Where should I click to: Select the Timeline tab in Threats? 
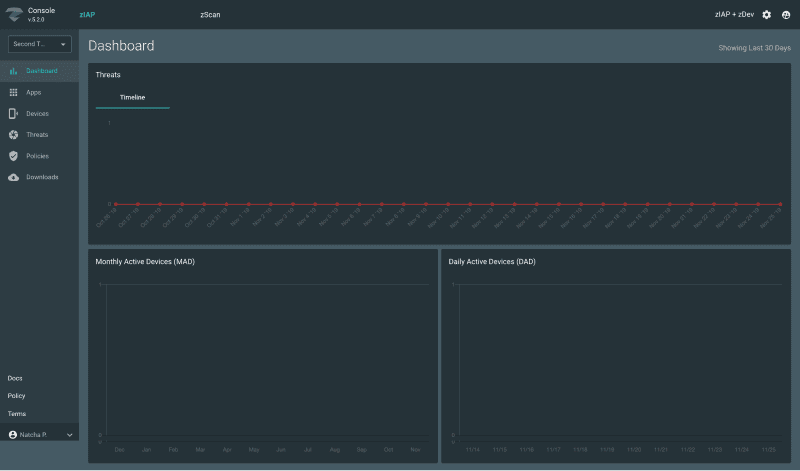point(132,97)
